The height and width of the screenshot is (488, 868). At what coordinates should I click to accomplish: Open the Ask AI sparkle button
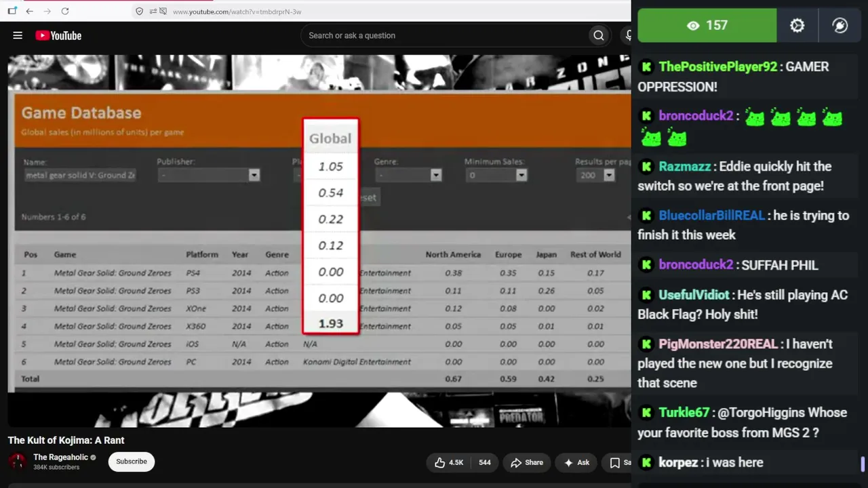tap(576, 462)
